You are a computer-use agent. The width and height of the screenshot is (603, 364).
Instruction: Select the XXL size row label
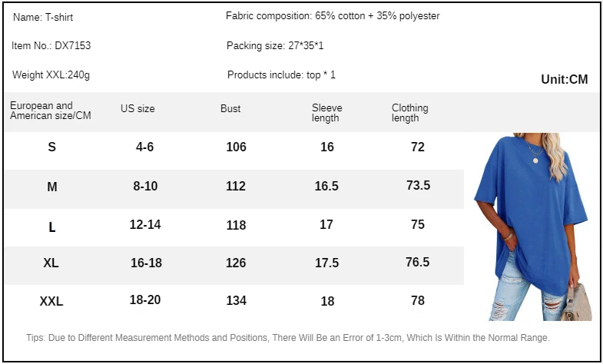[x=51, y=301]
